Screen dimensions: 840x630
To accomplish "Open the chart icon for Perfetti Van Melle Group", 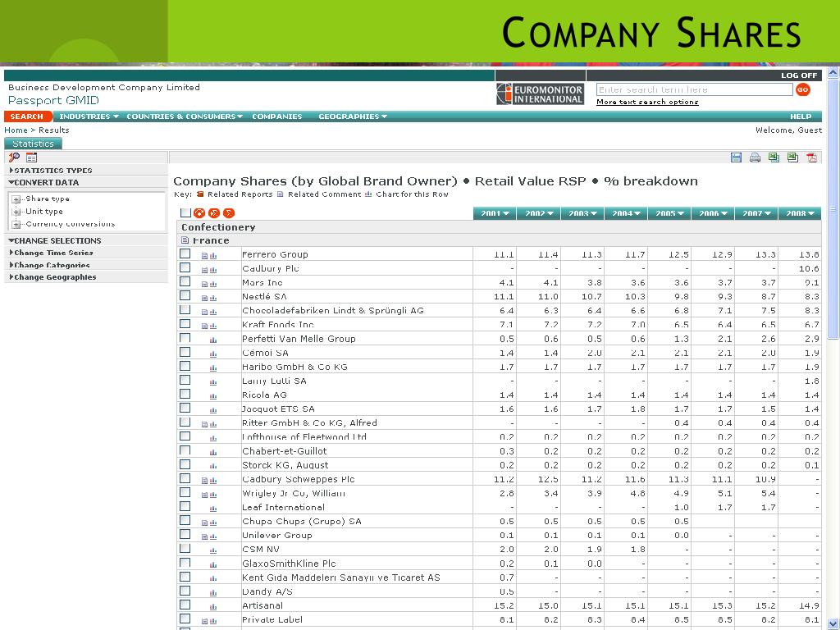I will 213,340.
